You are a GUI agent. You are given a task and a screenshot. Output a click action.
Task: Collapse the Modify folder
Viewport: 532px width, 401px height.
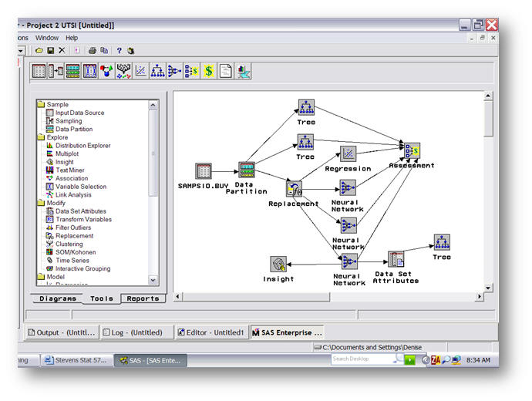pos(41,203)
